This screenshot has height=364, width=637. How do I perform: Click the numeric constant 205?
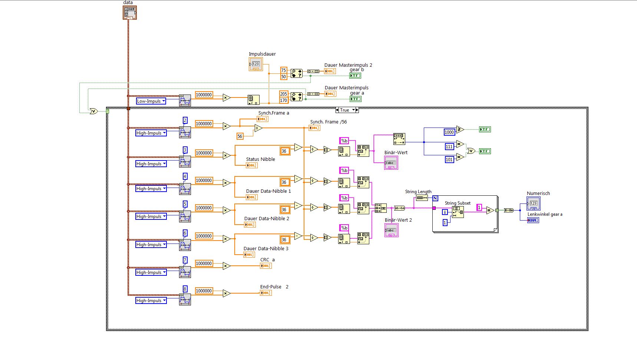[283, 94]
